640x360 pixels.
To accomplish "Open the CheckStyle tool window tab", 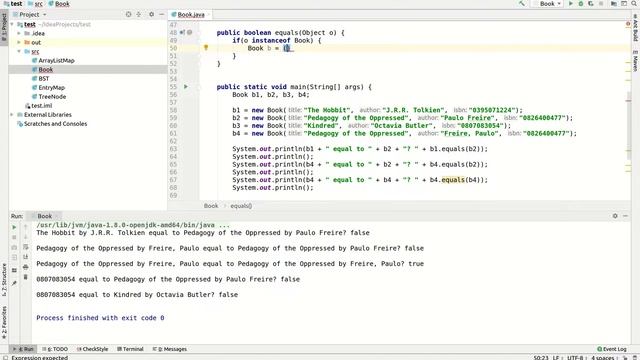I will (x=93, y=349).
